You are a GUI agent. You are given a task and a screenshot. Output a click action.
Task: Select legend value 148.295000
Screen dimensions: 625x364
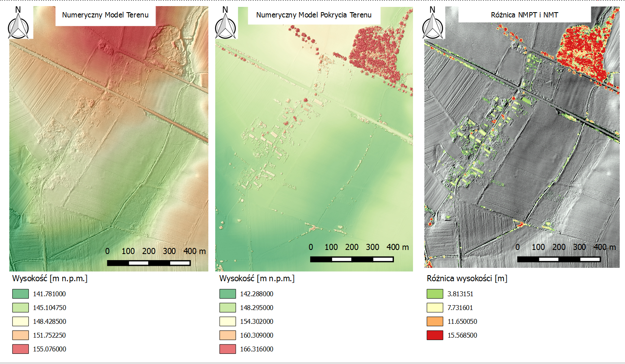click(257, 308)
